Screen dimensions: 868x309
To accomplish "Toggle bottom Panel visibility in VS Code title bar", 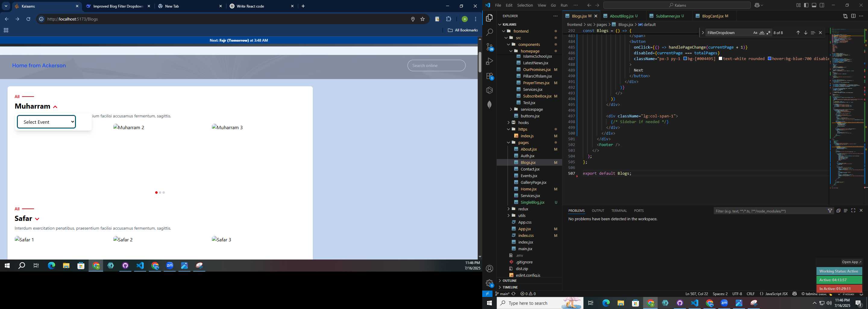I will [814, 5].
